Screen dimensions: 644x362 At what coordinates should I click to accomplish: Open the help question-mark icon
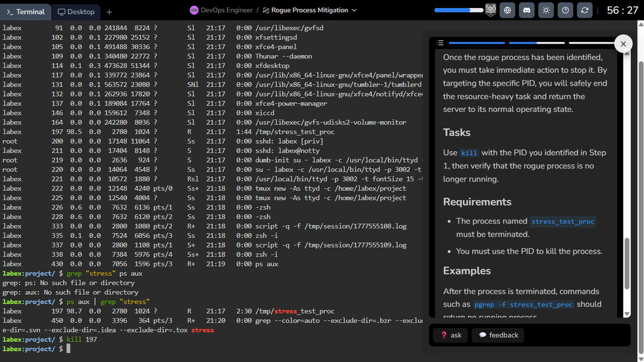pyautogui.click(x=565, y=10)
